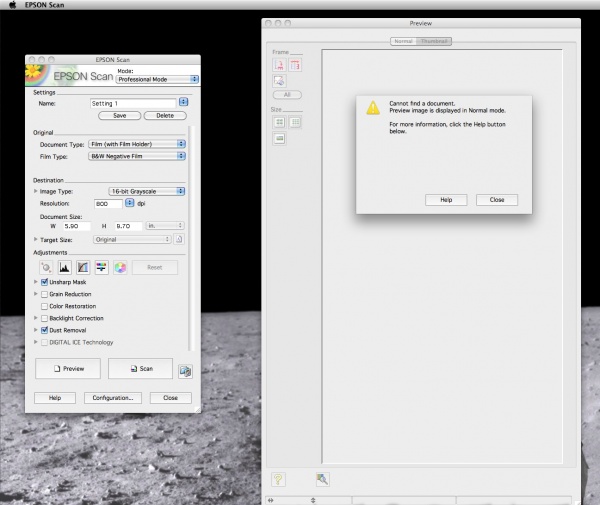Screen dimensions: 600x505
Task: Click Help in the warning dialog
Action: coord(446,200)
